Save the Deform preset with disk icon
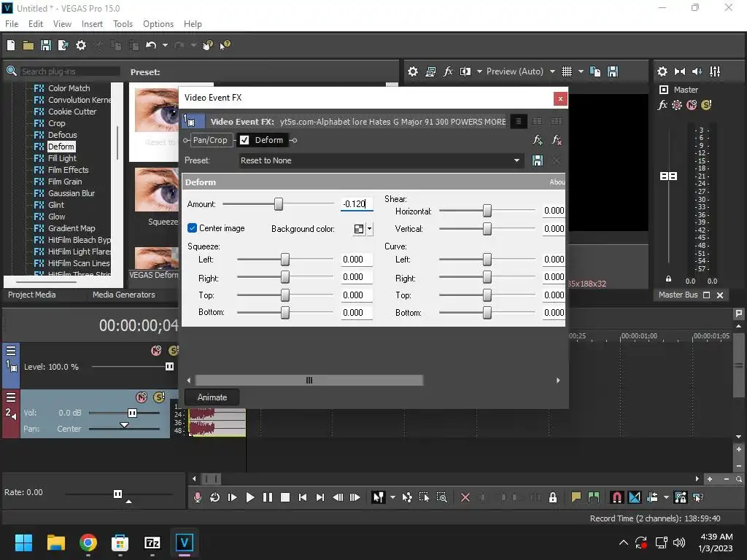The width and height of the screenshot is (747, 560). click(x=538, y=160)
